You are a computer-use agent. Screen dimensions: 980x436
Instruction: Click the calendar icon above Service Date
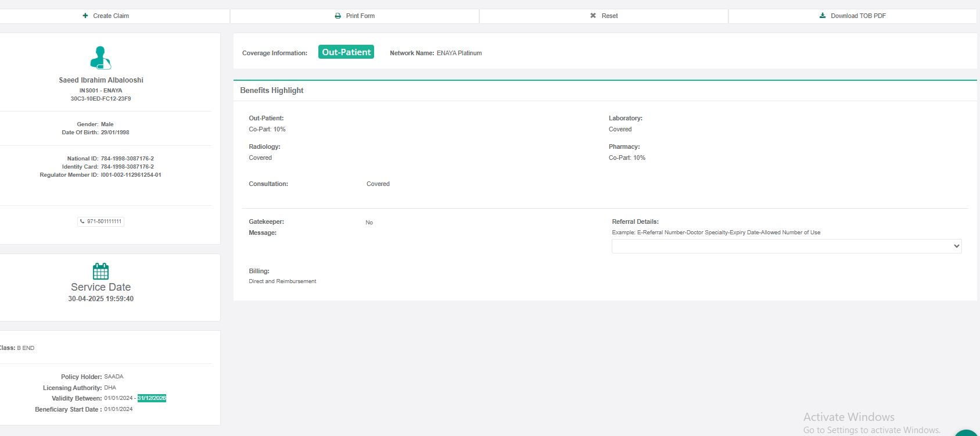click(x=100, y=271)
